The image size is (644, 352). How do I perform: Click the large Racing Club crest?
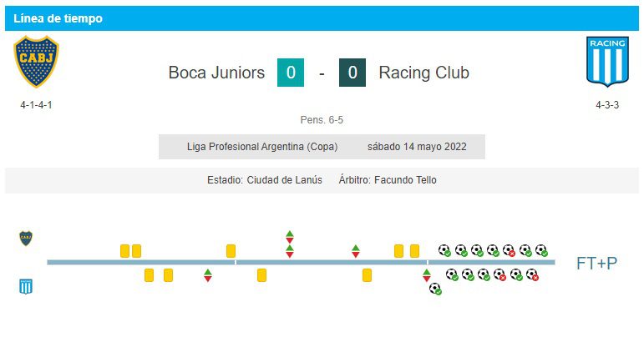click(607, 62)
